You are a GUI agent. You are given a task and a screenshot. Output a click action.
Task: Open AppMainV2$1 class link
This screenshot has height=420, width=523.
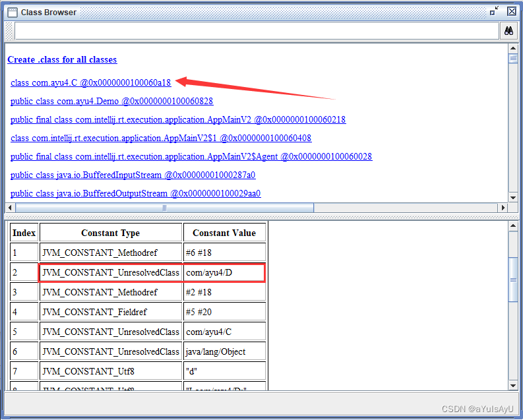pyautogui.click(x=161, y=138)
